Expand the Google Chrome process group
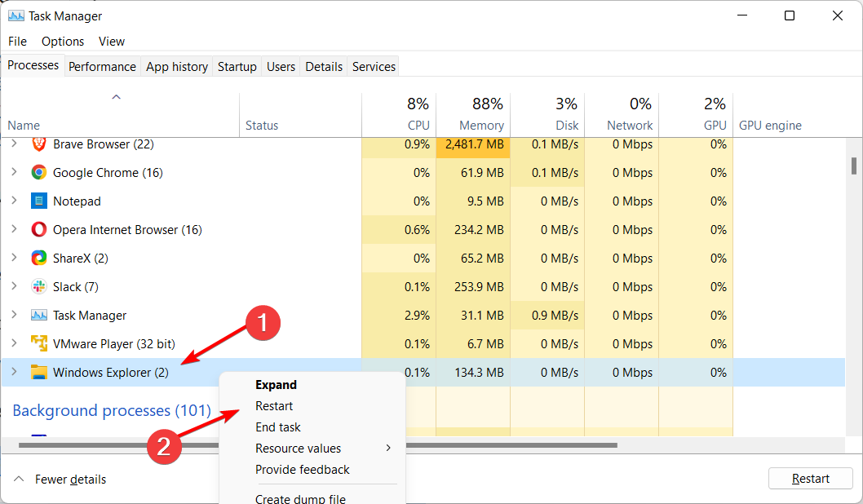The image size is (863, 504). click(x=14, y=173)
